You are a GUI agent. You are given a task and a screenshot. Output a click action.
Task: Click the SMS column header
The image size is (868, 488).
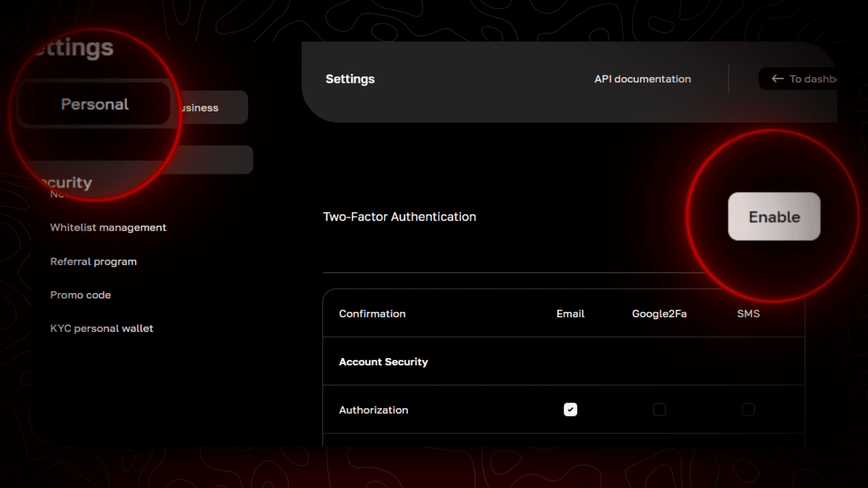pyautogui.click(x=748, y=314)
